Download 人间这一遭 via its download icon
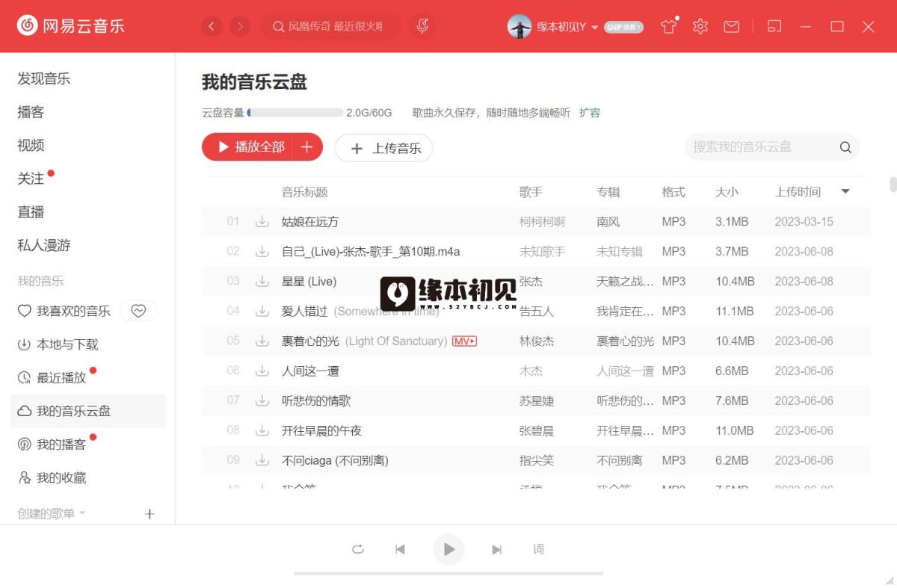The width and height of the screenshot is (897, 588). [x=262, y=371]
